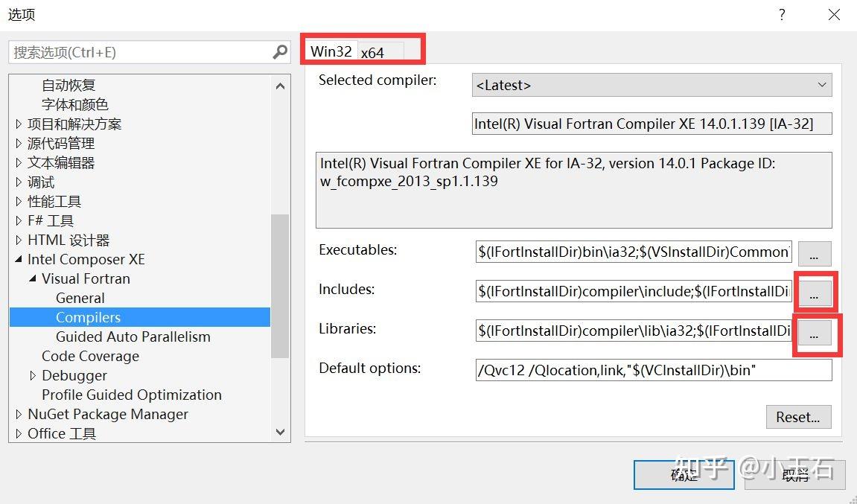Expand the NuGet Package Manager node
Viewport: 857px width, 504px height.
point(19,414)
